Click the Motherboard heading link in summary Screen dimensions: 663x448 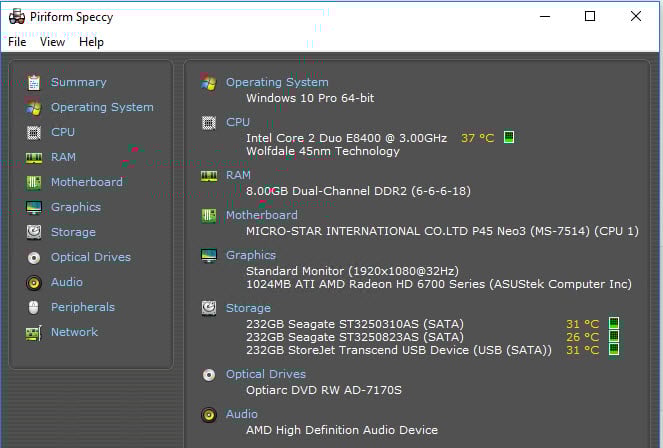pyautogui.click(x=262, y=215)
